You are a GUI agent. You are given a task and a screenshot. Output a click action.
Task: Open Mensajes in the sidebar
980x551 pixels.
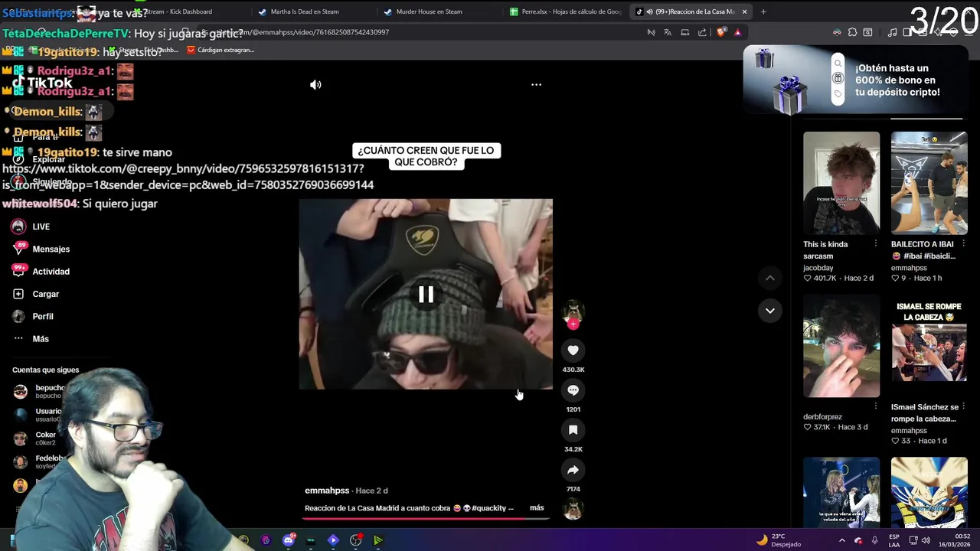pos(51,249)
